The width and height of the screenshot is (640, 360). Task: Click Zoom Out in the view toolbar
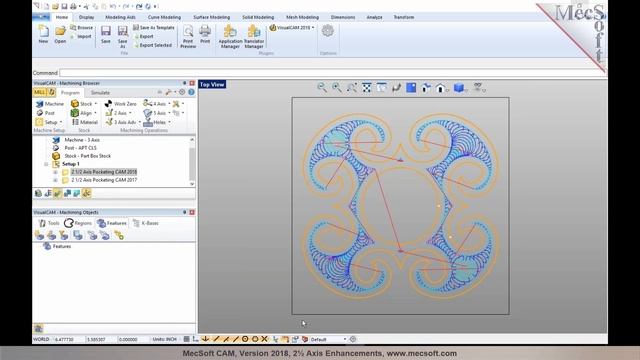pos(322,87)
